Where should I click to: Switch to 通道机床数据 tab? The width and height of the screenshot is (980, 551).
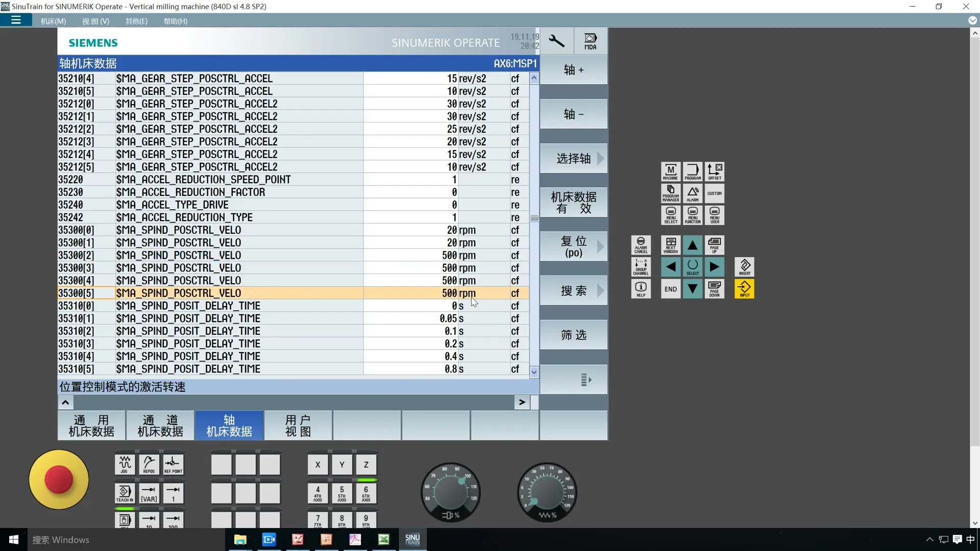click(160, 425)
